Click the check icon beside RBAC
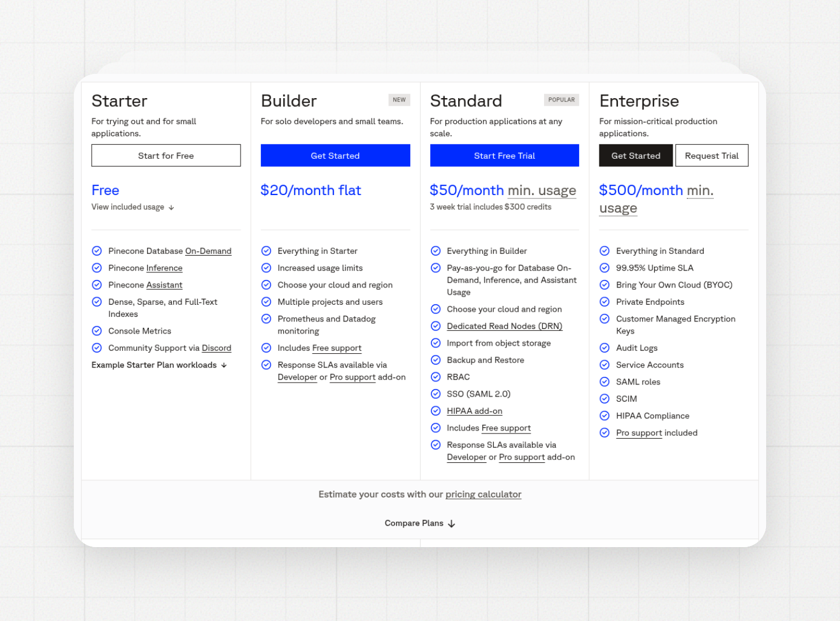 pos(436,377)
